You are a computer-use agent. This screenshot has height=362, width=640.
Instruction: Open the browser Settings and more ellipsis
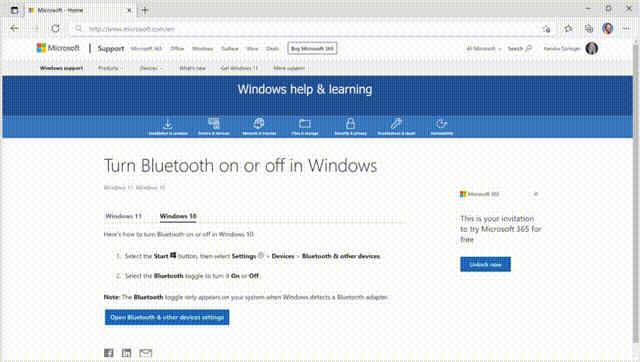pos(627,29)
